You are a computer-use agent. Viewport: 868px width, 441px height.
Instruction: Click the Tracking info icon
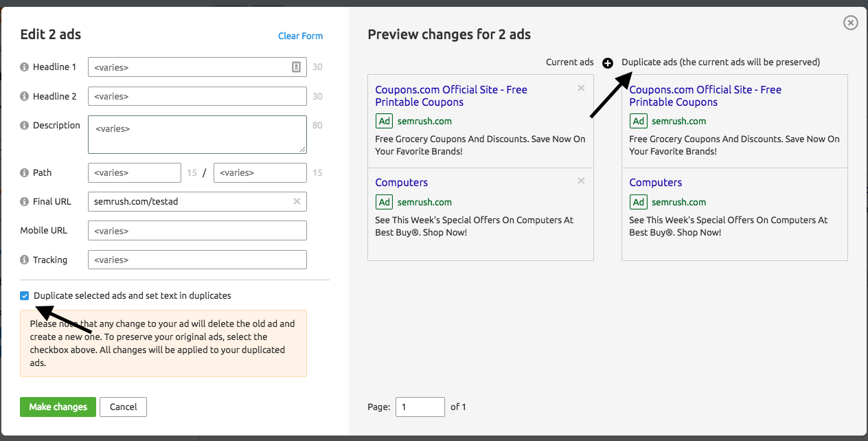(x=25, y=260)
